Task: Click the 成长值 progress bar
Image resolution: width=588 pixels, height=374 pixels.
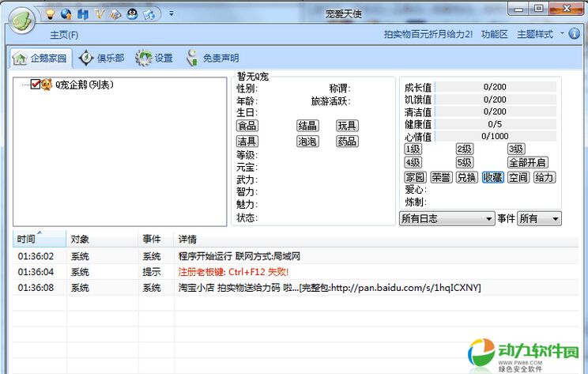Action: click(495, 87)
